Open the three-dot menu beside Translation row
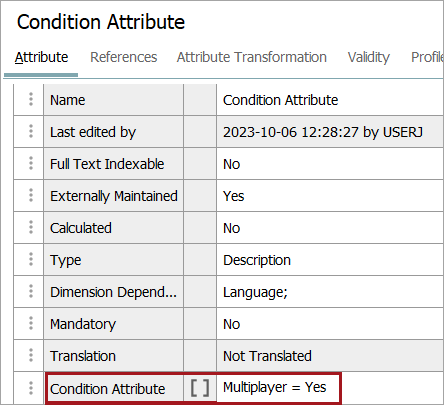 (x=31, y=355)
